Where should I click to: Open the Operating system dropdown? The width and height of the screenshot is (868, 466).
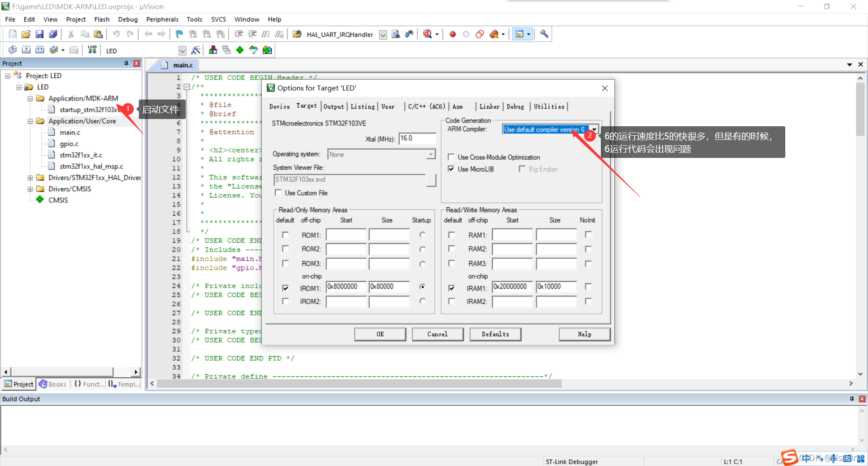point(431,154)
